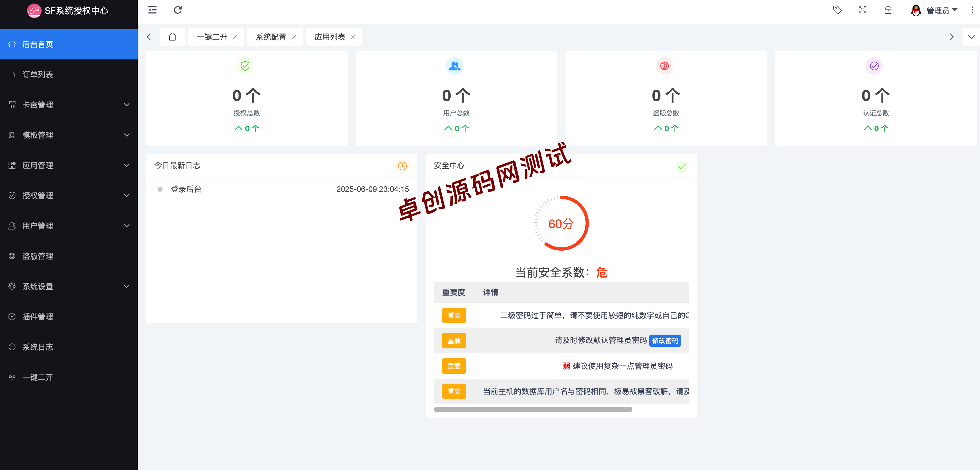The height and width of the screenshot is (470, 980).
Task: Expand the 用户管理 menu
Action: pos(69,226)
